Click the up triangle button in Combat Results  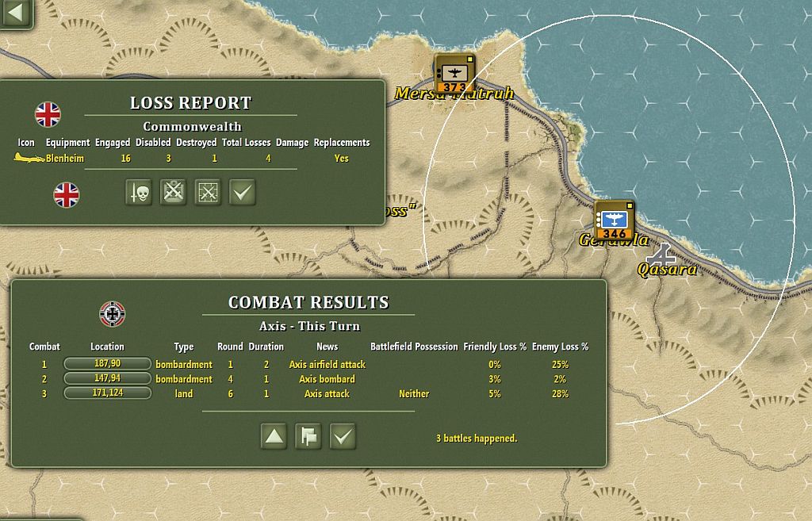pyautogui.click(x=274, y=437)
